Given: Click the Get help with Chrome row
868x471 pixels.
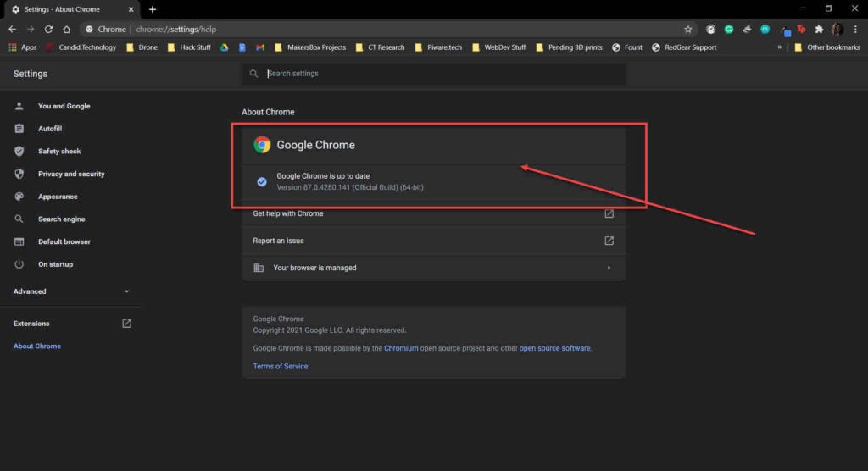Looking at the screenshot, I should (434, 213).
